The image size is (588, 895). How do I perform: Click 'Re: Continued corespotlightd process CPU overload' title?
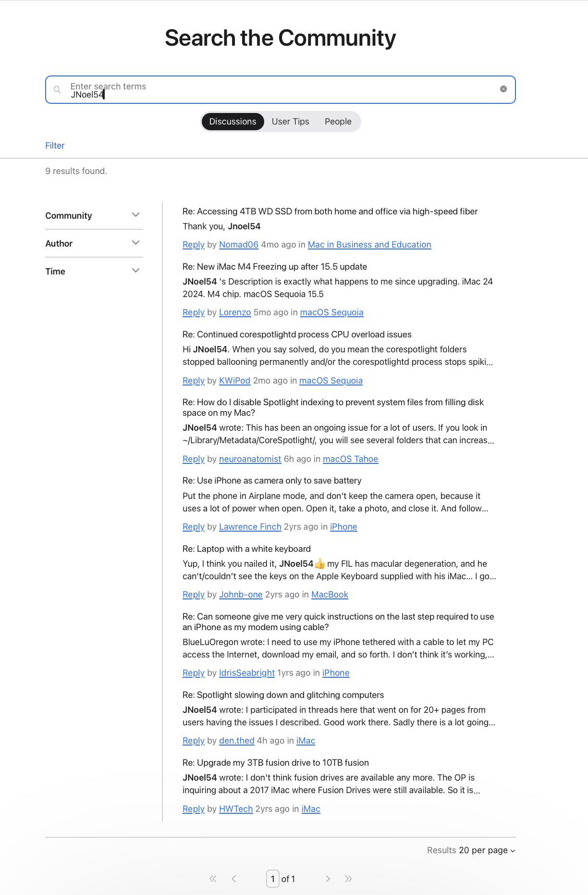coord(297,335)
